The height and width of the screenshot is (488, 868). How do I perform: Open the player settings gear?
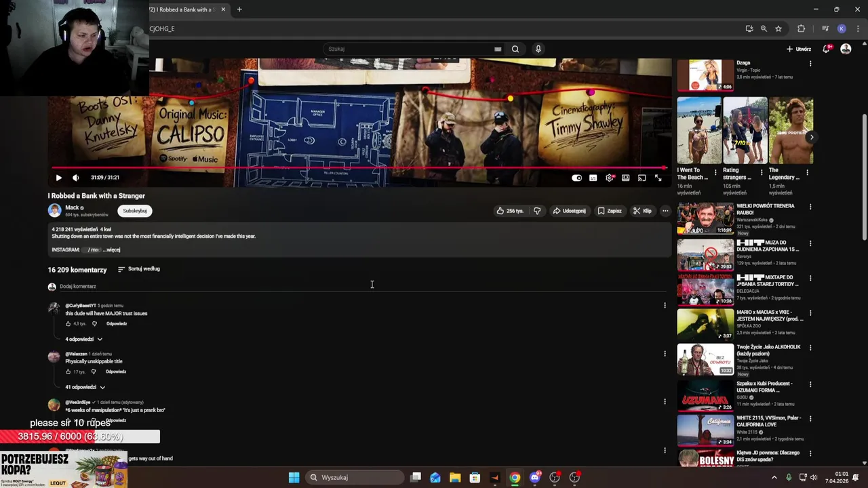[x=609, y=178]
